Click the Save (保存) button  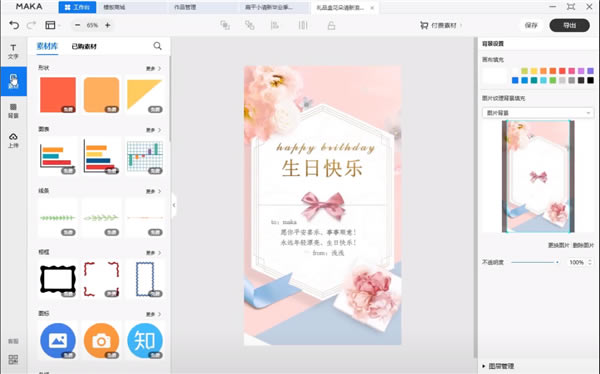(x=531, y=25)
